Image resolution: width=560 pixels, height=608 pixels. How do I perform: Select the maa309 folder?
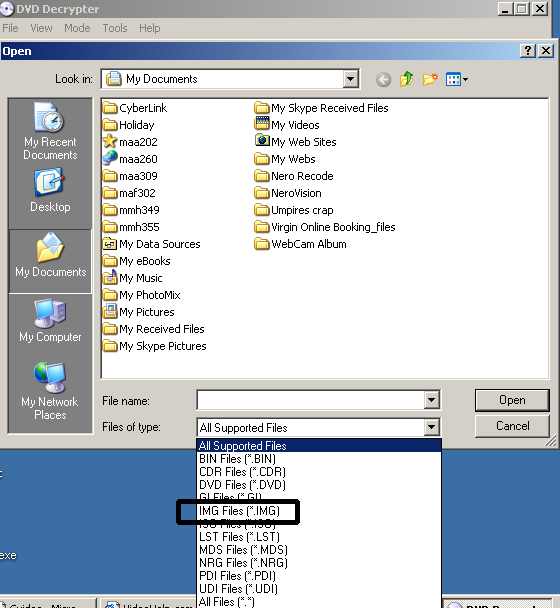(x=130, y=176)
